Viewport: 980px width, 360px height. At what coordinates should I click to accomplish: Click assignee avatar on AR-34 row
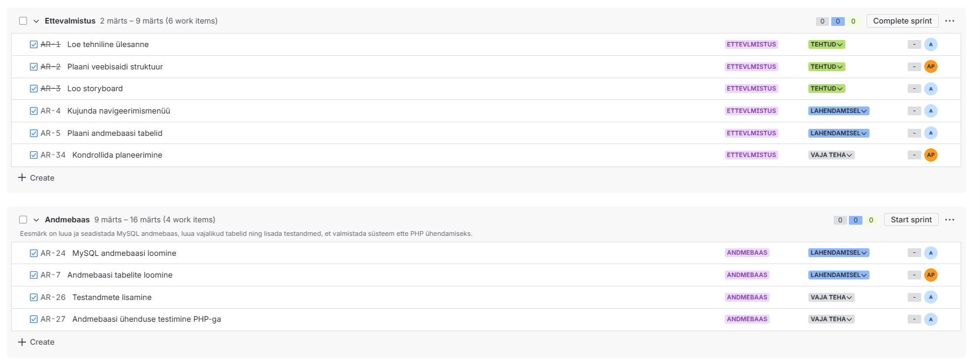[930, 155]
